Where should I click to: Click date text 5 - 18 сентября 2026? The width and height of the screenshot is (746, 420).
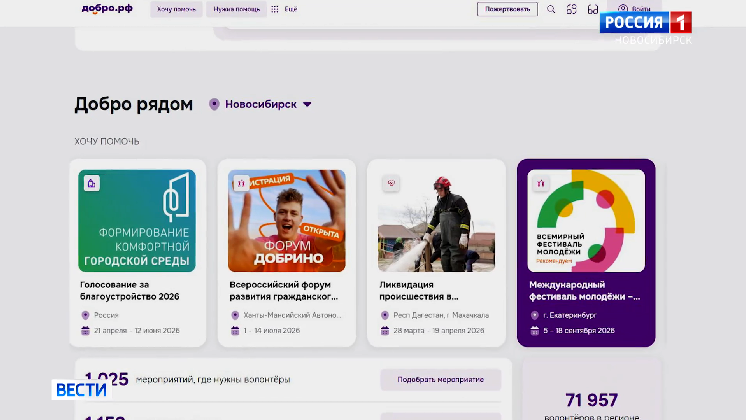[x=579, y=331]
